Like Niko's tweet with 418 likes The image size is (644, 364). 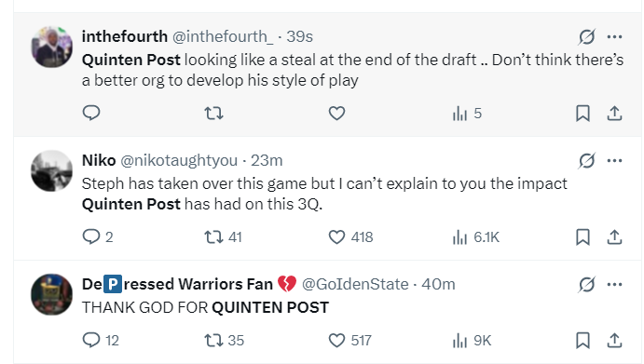[x=350, y=237]
